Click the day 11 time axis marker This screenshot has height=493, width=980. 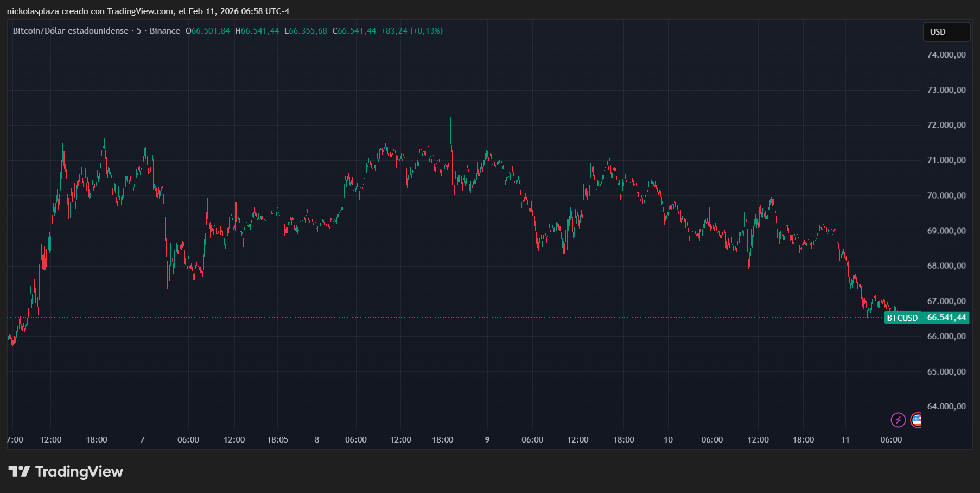click(845, 440)
